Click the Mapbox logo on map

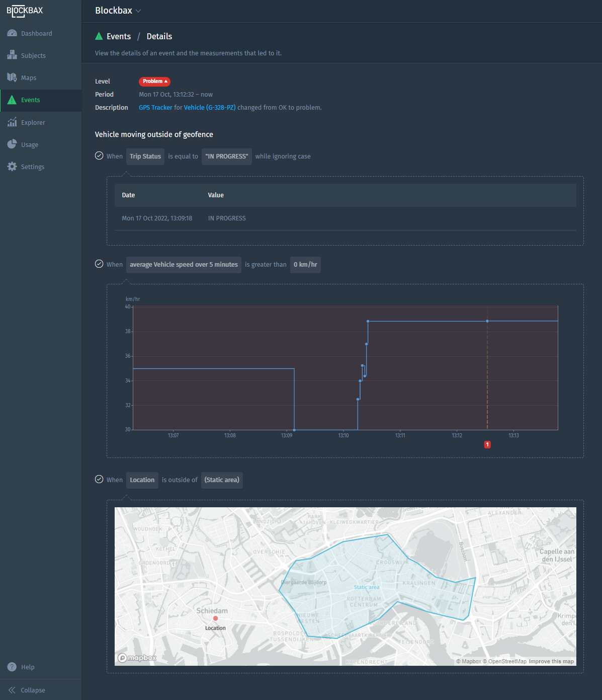tap(137, 658)
